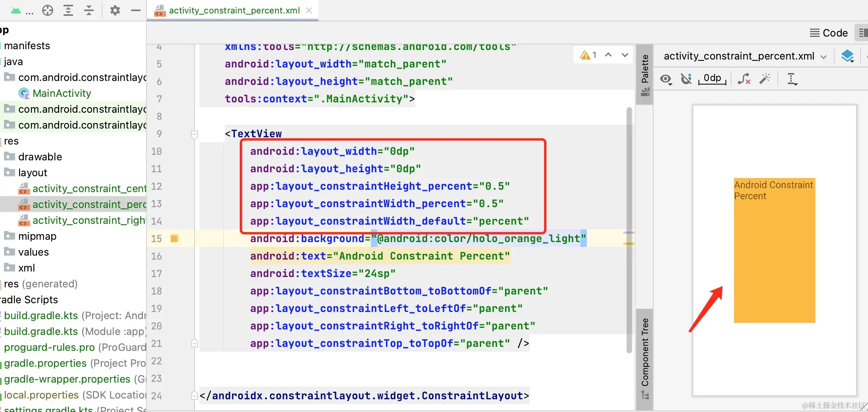Click the locate opened file target icon

click(x=48, y=11)
